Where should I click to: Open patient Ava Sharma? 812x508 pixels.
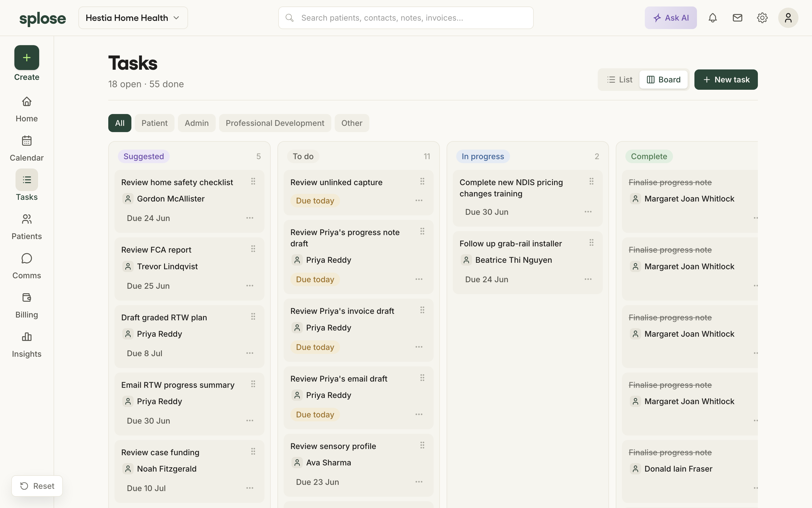click(x=328, y=463)
